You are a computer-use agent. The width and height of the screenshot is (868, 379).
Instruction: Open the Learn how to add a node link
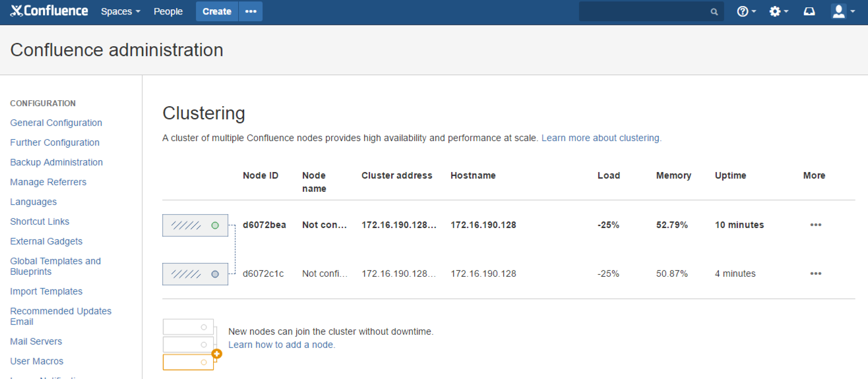(282, 345)
